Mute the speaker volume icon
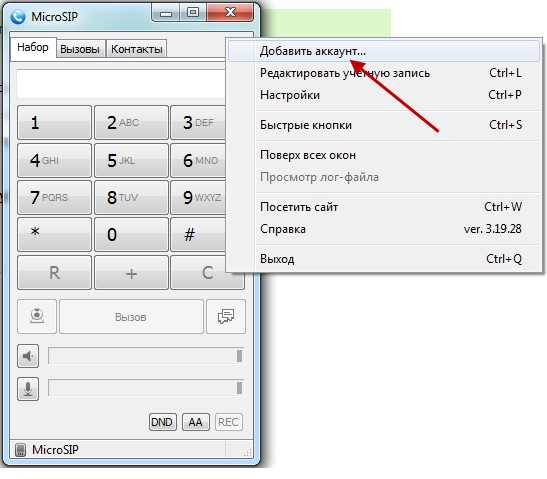Screen dimensions: 547x479 pyautogui.click(x=28, y=356)
